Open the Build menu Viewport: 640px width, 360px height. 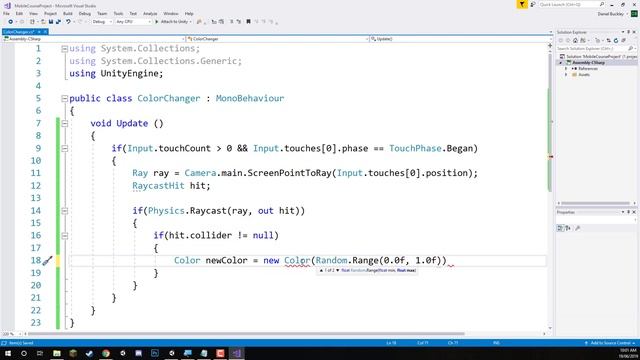(68, 13)
